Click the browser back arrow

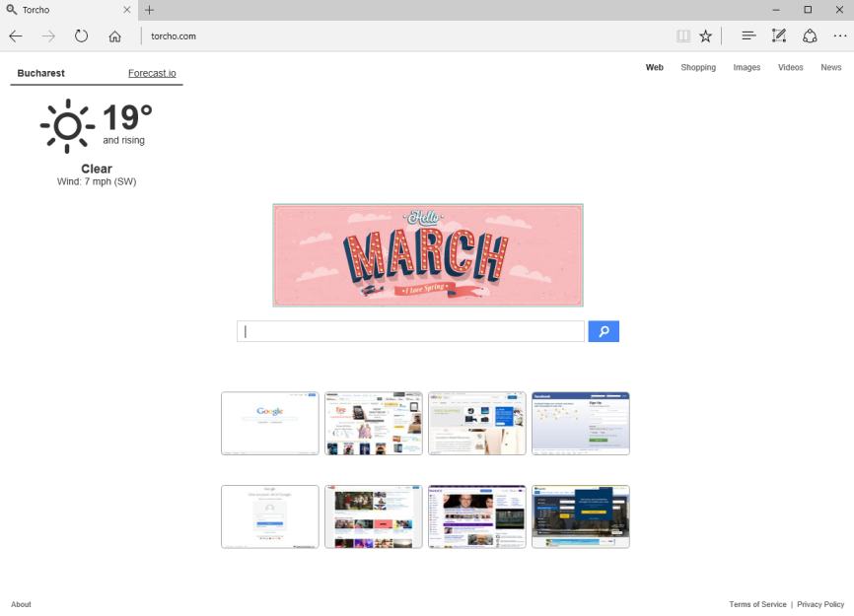pyautogui.click(x=16, y=36)
